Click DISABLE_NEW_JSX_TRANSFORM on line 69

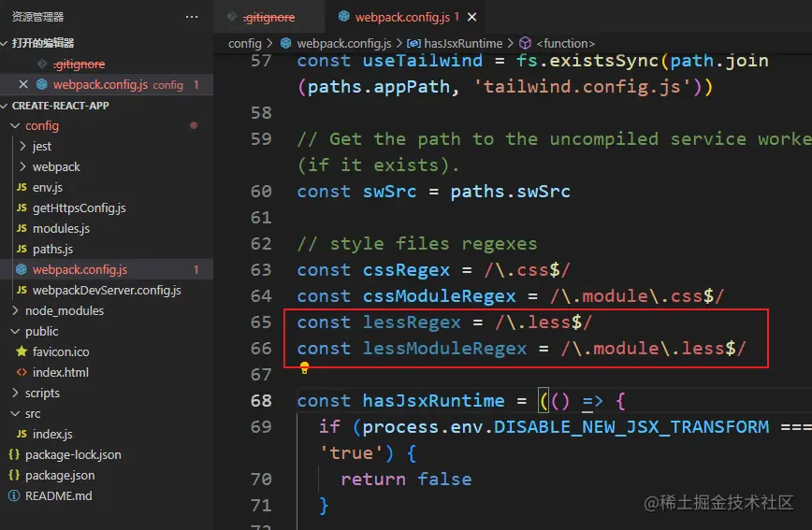tap(631, 427)
